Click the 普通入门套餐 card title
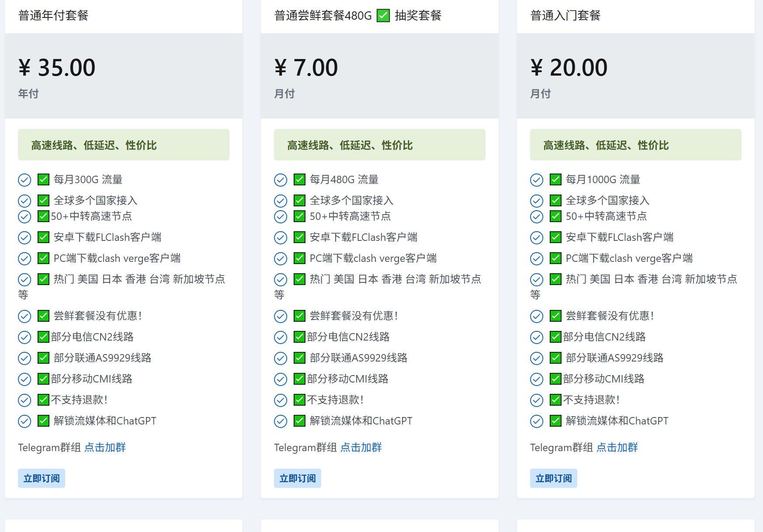The height and width of the screenshot is (532, 763). tap(565, 16)
